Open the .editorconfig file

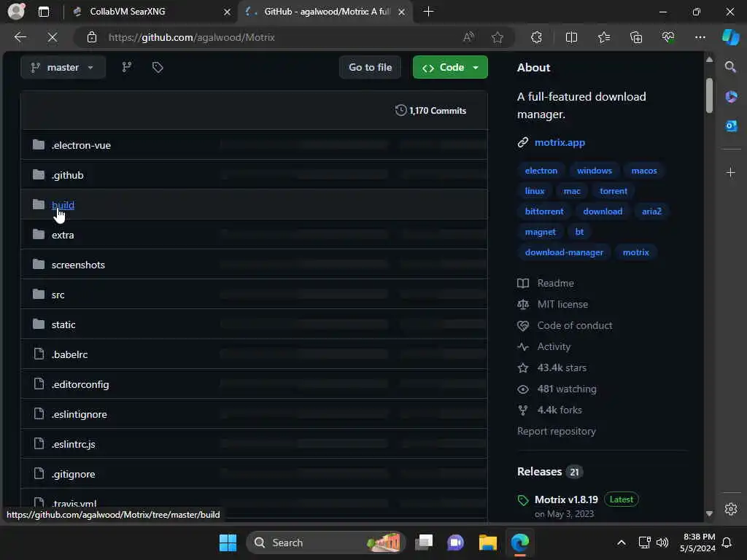[x=80, y=384]
